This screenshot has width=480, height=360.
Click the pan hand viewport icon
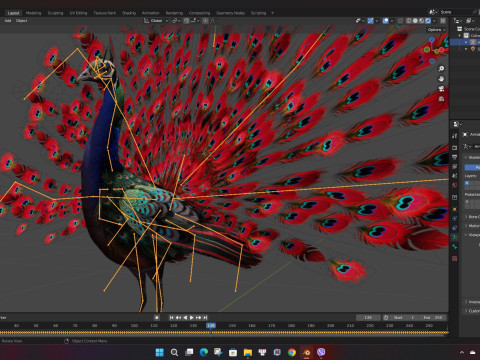pos(441,79)
